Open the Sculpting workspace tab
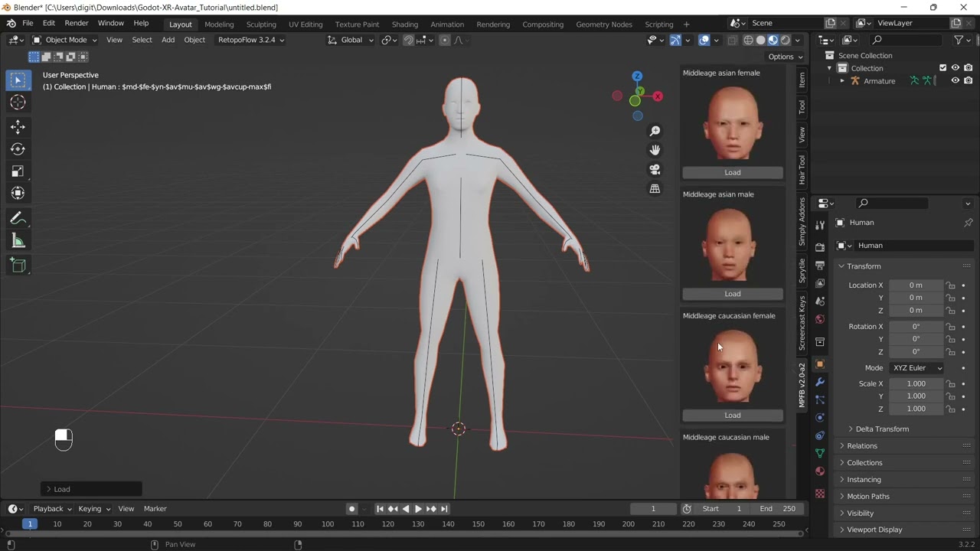The height and width of the screenshot is (551, 980). (x=261, y=24)
